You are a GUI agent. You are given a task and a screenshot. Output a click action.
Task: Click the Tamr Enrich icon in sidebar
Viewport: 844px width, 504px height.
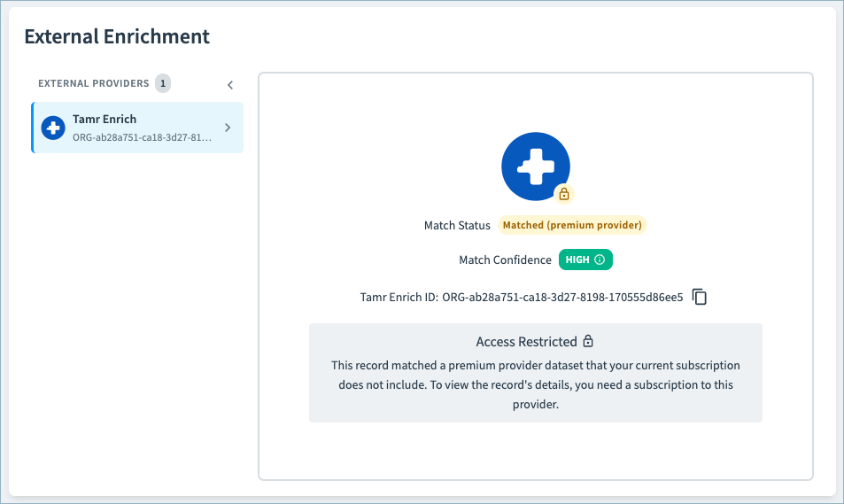[53, 128]
